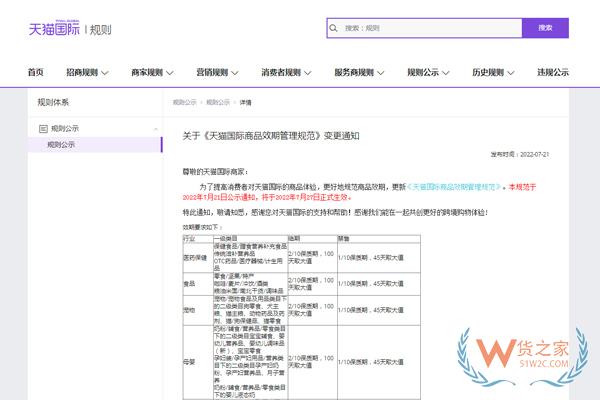Click the 规则体系 sidebar heading
The image size is (600, 400).
[x=53, y=102]
